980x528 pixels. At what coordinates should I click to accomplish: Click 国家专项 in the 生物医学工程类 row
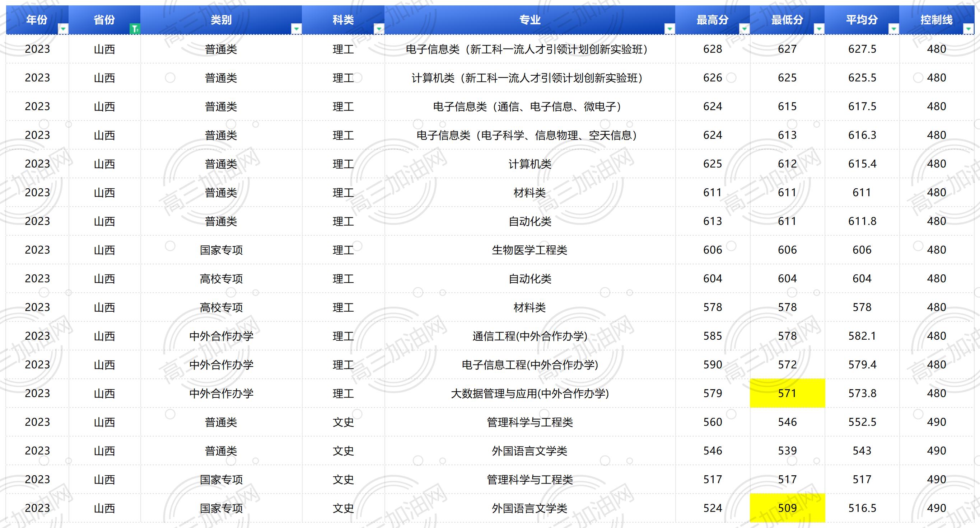click(221, 250)
